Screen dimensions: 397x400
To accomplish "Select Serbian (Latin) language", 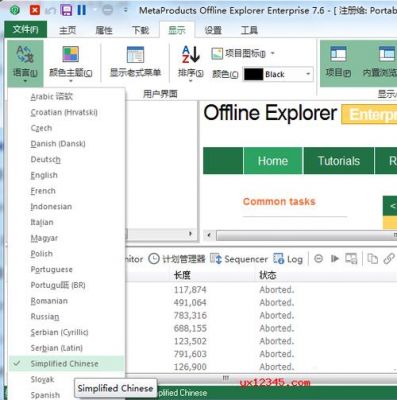I will click(x=67, y=348).
